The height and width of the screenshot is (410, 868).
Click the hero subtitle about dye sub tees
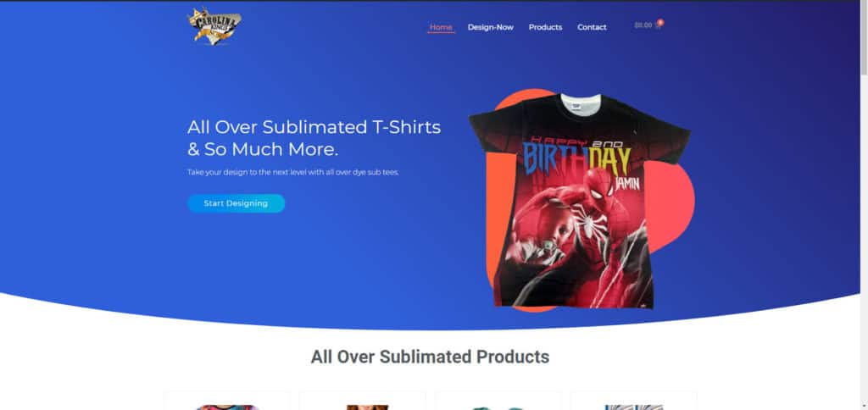pos(292,172)
